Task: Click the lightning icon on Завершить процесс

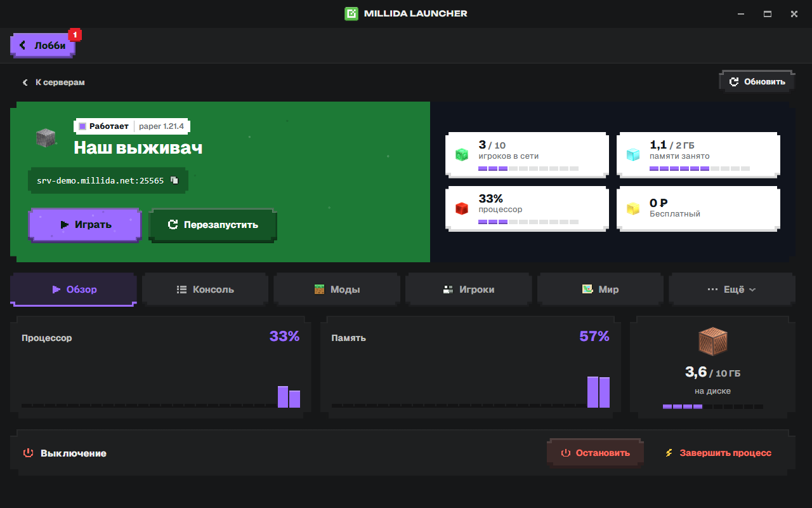Action: pos(669,453)
